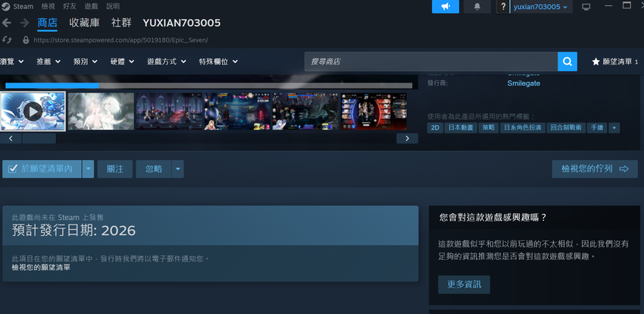The width and height of the screenshot is (644, 314).
Task: Click the store search input field
Action: pyautogui.click(x=431, y=61)
